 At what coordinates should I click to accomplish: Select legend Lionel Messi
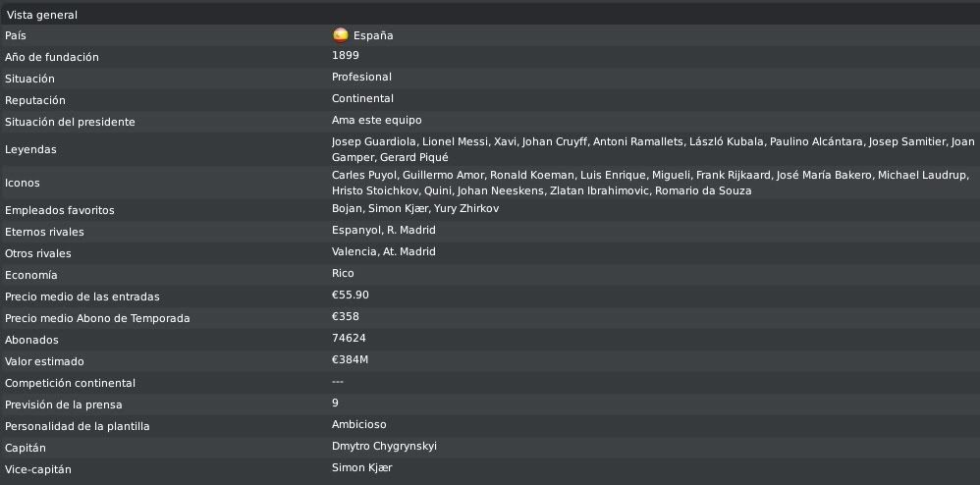[x=454, y=142]
